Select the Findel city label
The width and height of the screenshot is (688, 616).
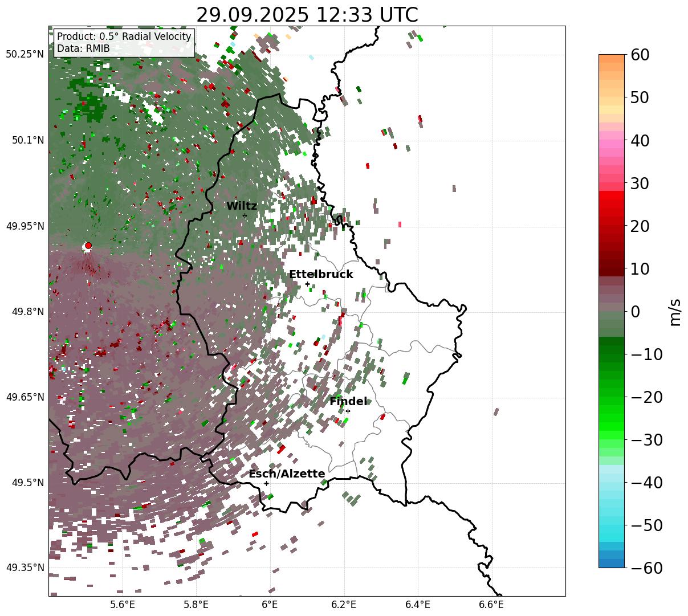tap(348, 402)
